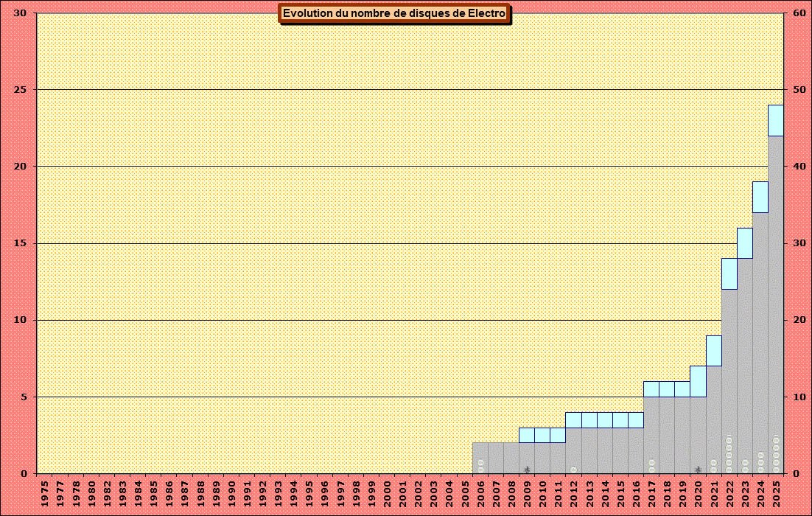Select the light blue segment atop the 2022 bar

(x=729, y=273)
